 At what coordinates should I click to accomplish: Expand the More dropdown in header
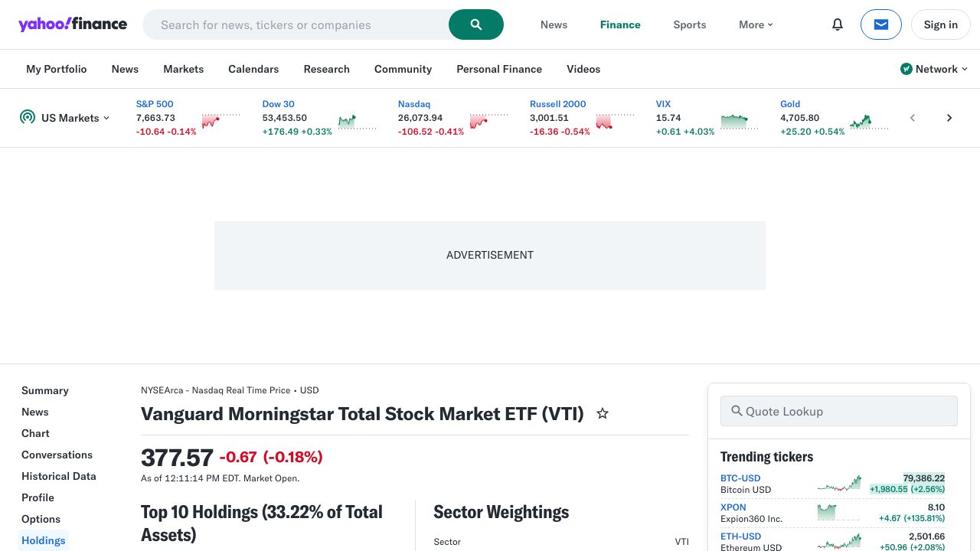coord(756,24)
